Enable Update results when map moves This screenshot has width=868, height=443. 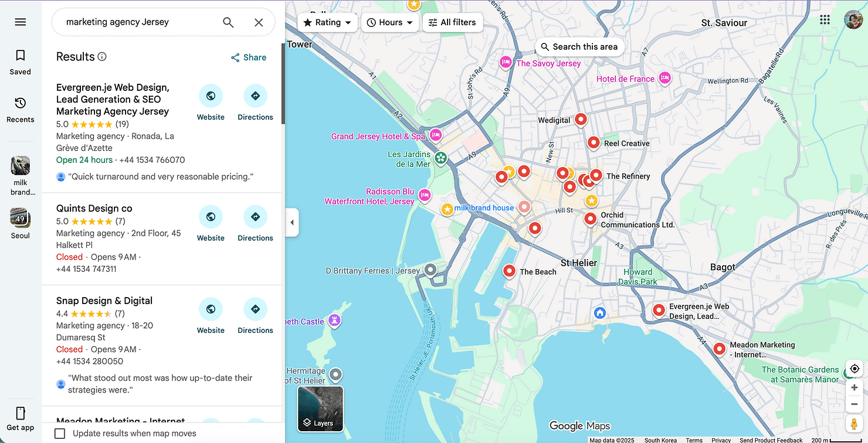59,433
